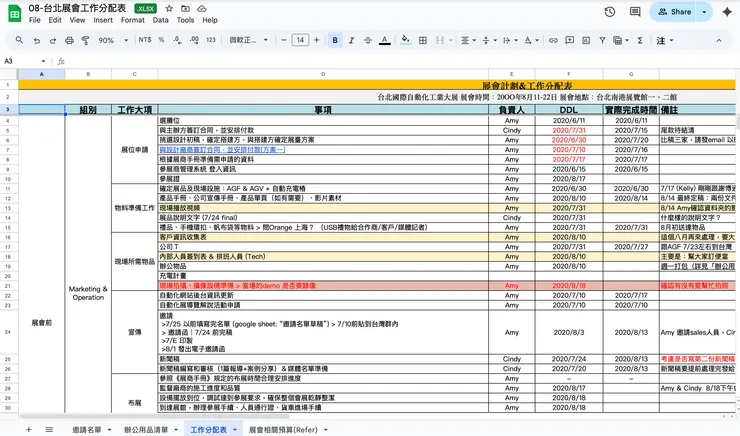740x436 pixels.
Task: Open the Google Sheets home icon
Action: click(15, 13)
